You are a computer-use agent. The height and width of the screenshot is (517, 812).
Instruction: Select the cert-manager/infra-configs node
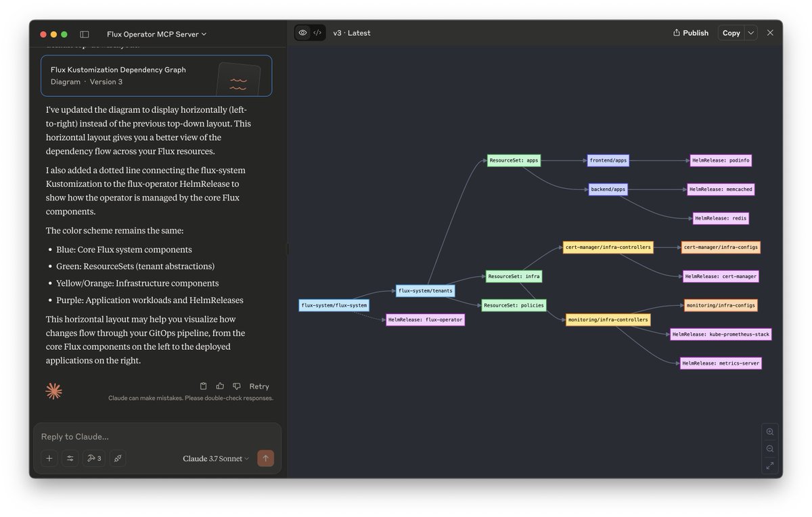pos(721,247)
